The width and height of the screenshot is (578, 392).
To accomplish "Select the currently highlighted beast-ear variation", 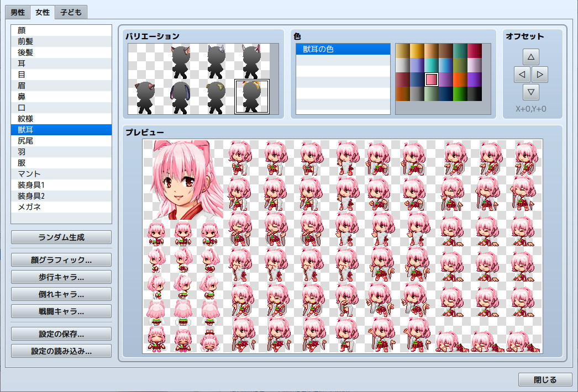I will 251,95.
